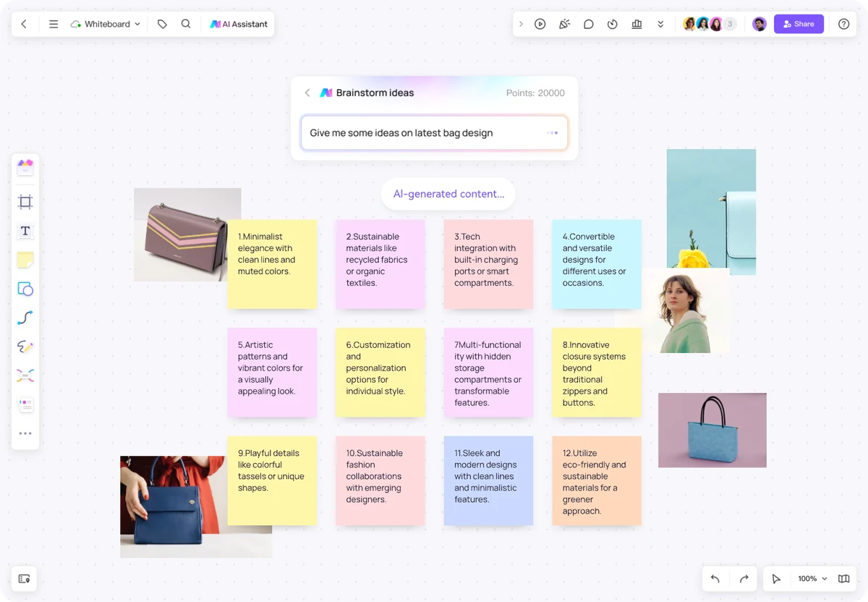The image size is (868, 602).
Task: Undo the last action
Action: pos(715,579)
